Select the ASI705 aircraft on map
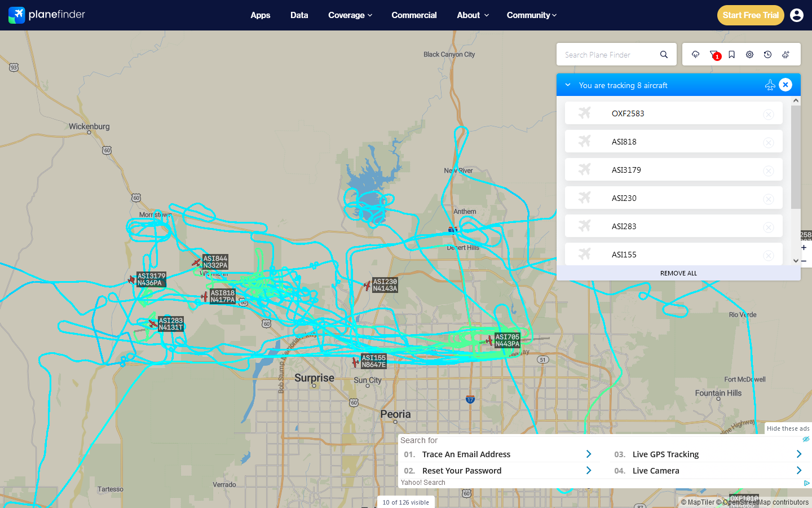Screen dimensions: 812x508 click(x=489, y=340)
